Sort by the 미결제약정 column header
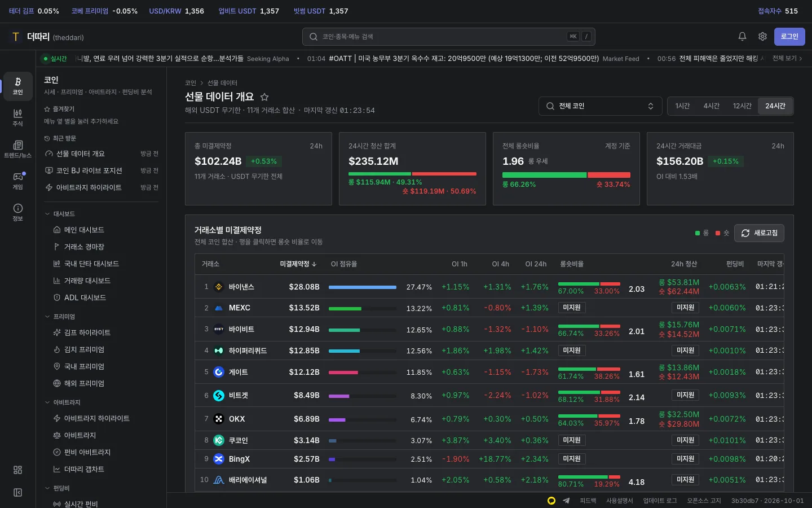The height and width of the screenshot is (508, 812). point(298,264)
